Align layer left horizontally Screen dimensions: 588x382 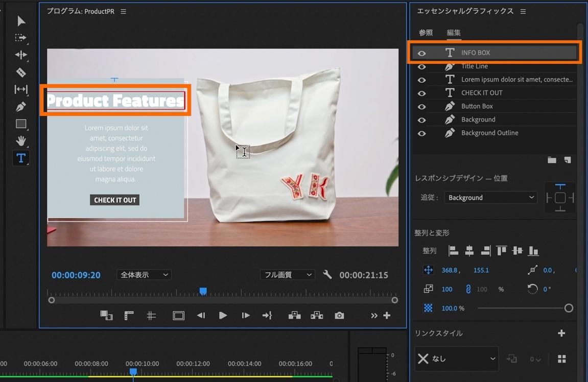(x=453, y=250)
